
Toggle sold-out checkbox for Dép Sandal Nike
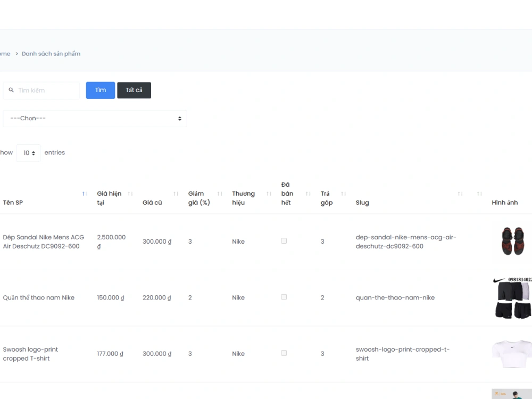point(284,241)
